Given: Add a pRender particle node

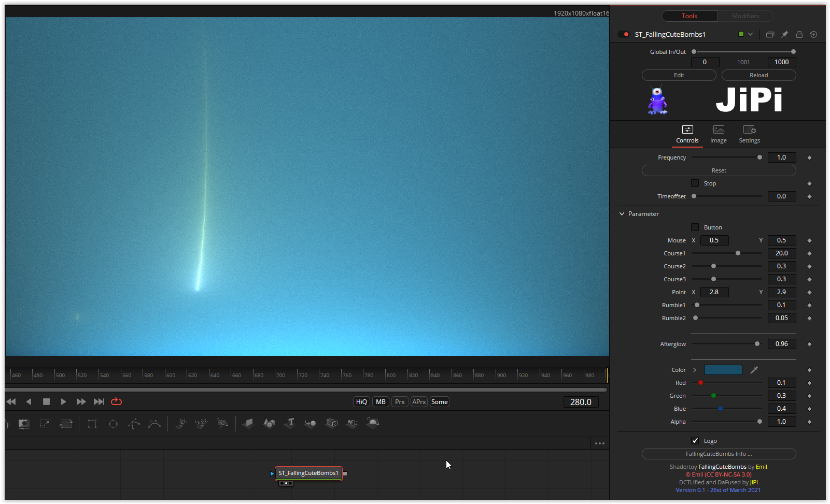Looking at the screenshot, I should 222,424.
